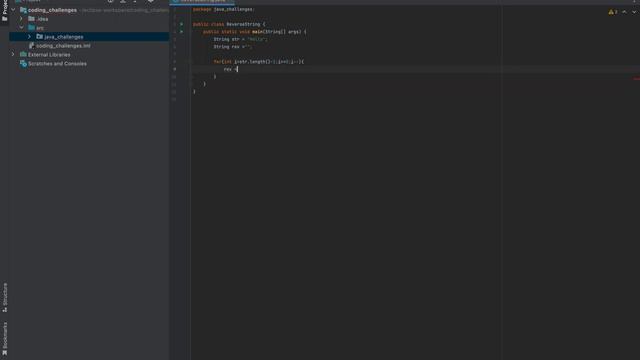640x360 pixels.
Task: Select Scratches and Consoles label
Action: [x=57, y=64]
